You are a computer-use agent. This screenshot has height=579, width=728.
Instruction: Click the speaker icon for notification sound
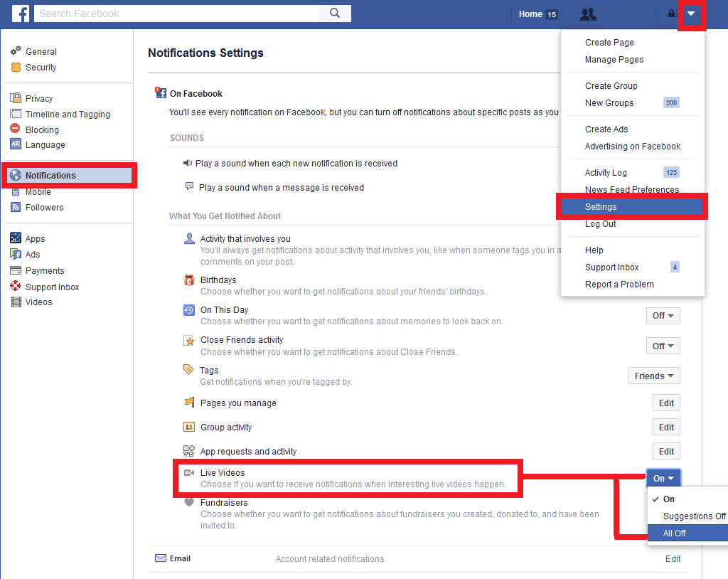188,163
